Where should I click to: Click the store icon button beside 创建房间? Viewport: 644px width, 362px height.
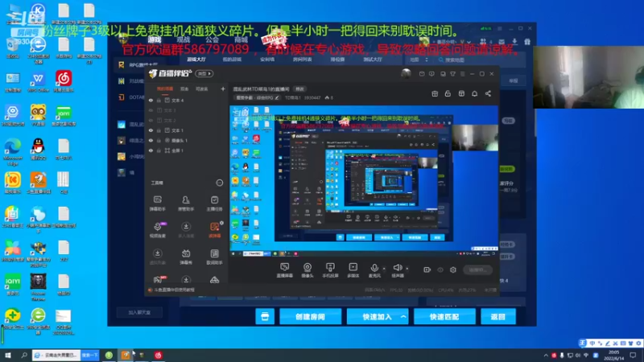click(265, 316)
